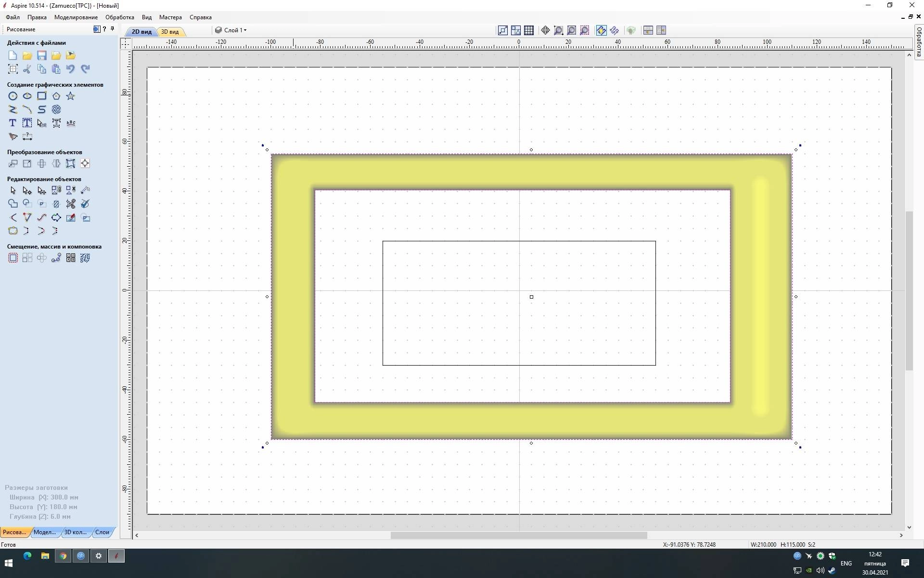Switch to the Модел... bottom tab
The height and width of the screenshot is (578, 924).
pyautogui.click(x=45, y=532)
